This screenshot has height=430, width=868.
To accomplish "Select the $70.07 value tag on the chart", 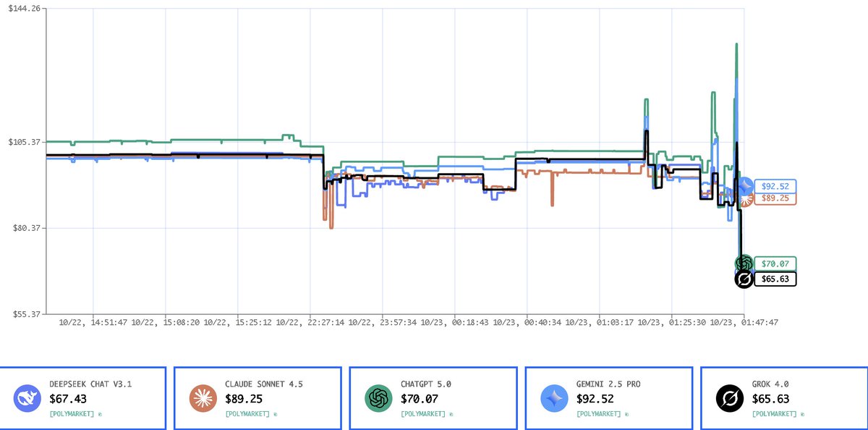I will pos(775,264).
